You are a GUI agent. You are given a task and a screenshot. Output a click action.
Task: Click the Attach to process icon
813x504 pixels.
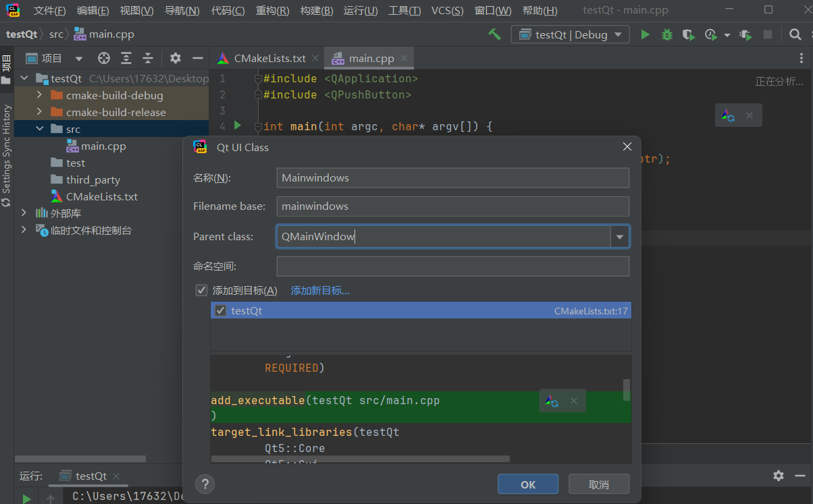point(745,34)
